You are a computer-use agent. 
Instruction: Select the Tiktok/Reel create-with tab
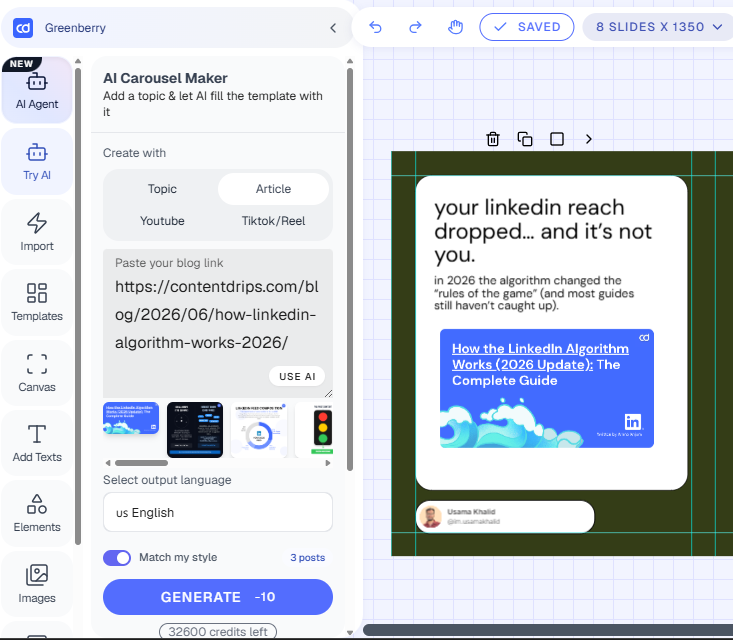point(273,221)
